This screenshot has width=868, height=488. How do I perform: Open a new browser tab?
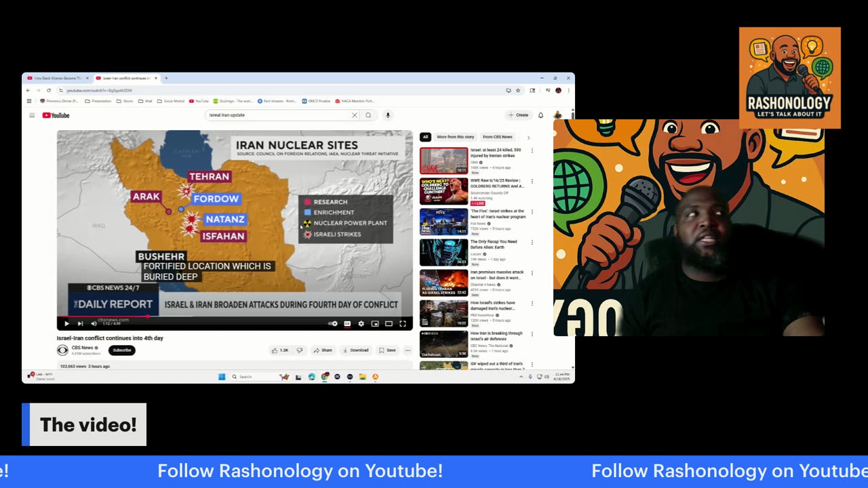click(166, 78)
